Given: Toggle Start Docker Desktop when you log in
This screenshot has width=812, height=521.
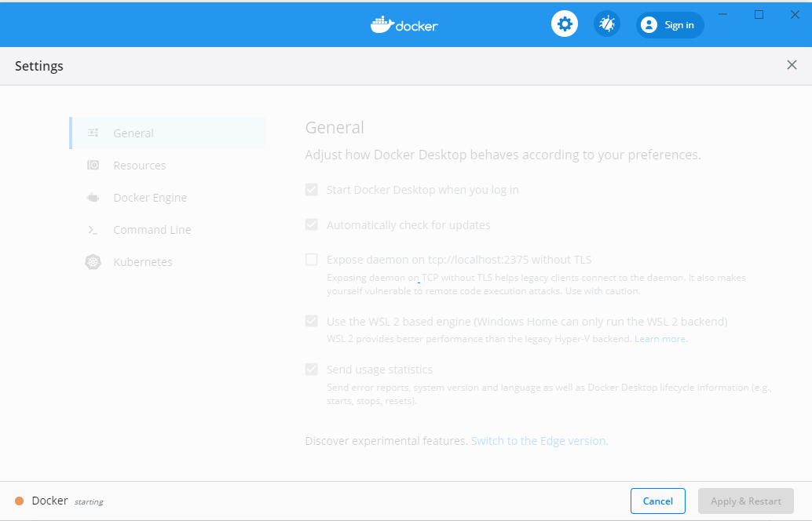Looking at the screenshot, I should (311, 189).
